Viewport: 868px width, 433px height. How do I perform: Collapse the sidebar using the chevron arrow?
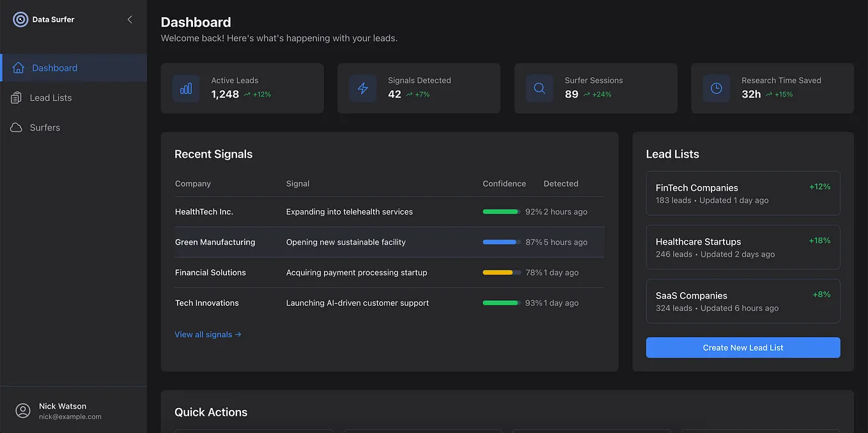pos(129,19)
